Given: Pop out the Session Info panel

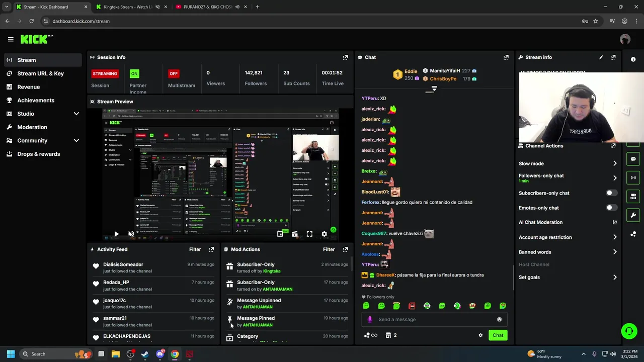Looking at the screenshot, I should 345,57.
